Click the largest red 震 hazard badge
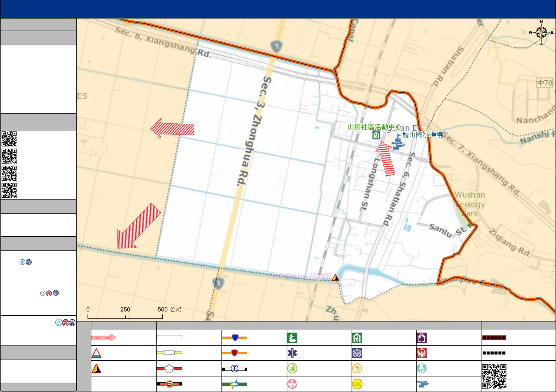556x392 pixels. (65, 323)
